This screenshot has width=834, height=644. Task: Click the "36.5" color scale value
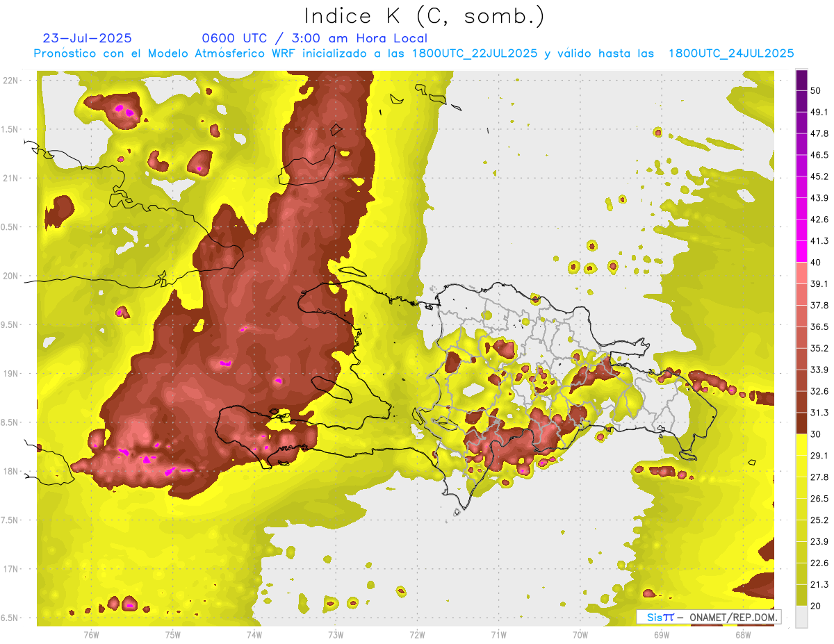pos(819,327)
